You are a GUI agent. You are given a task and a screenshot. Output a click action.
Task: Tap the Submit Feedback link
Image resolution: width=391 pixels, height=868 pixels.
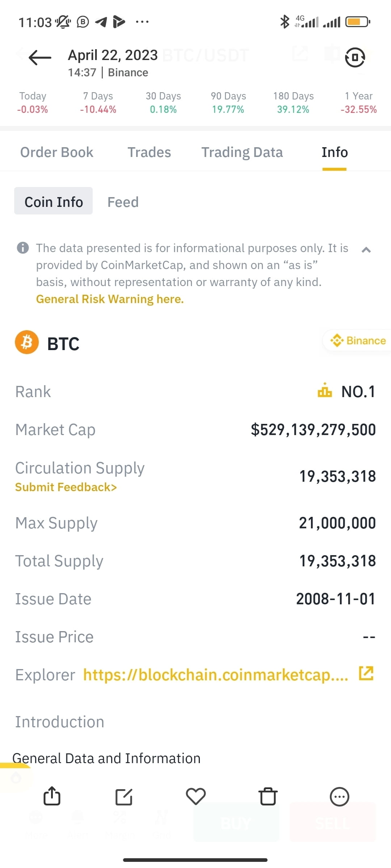66,487
